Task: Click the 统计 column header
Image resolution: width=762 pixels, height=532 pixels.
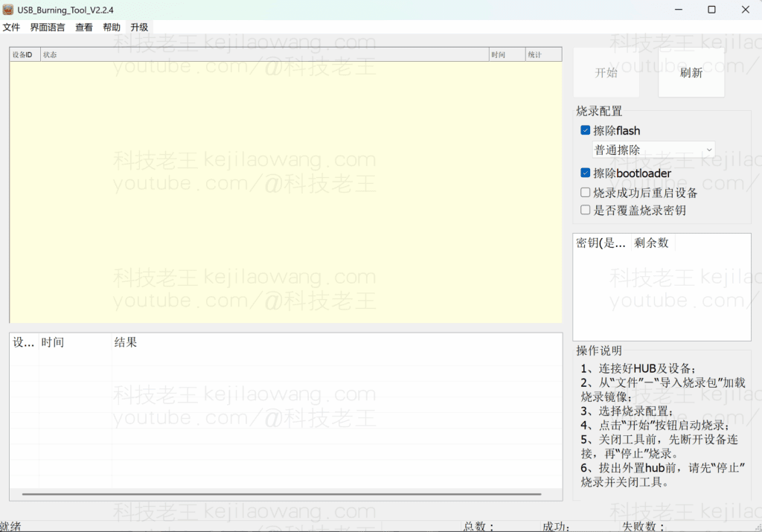Action: click(x=542, y=54)
